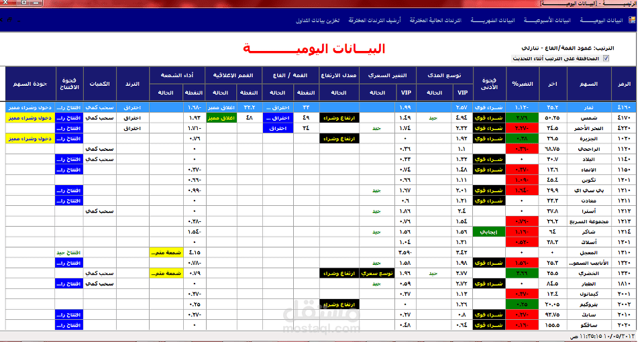The width and height of the screenshot is (644, 342).
Task: Click the 'التغير السعري' group header
Action: (388, 76)
